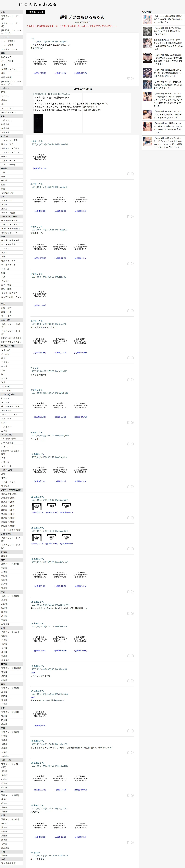The image size is (185, 868).
Task: Open the jpg画像(139KB) link in post 19
Action: [x=40, y=790]
